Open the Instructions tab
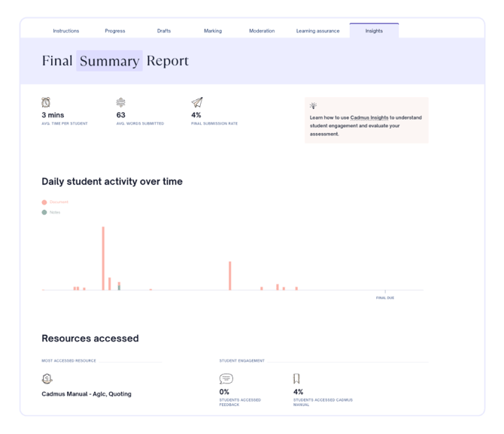504x434 pixels. (66, 31)
